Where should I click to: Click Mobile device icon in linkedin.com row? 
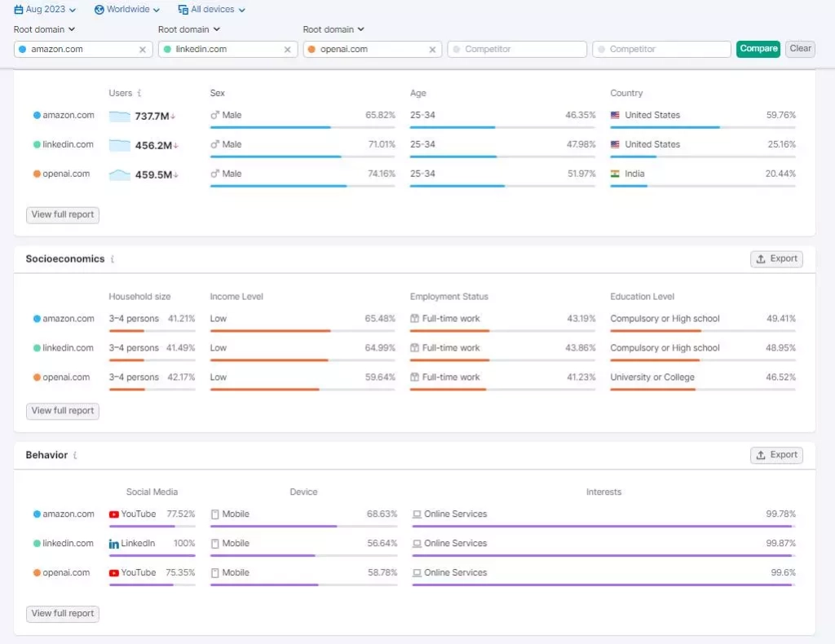pos(215,544)
